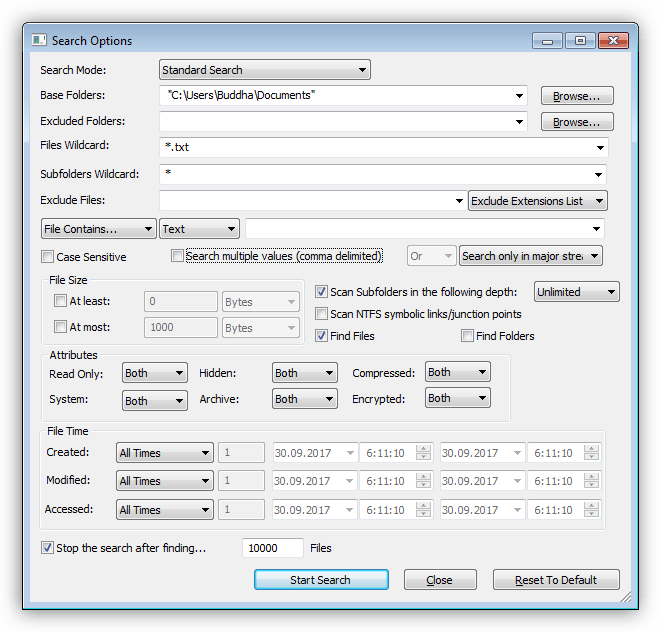Click Browse button for Base Folders
Screen dimensions: 661x632
[577, 96]
